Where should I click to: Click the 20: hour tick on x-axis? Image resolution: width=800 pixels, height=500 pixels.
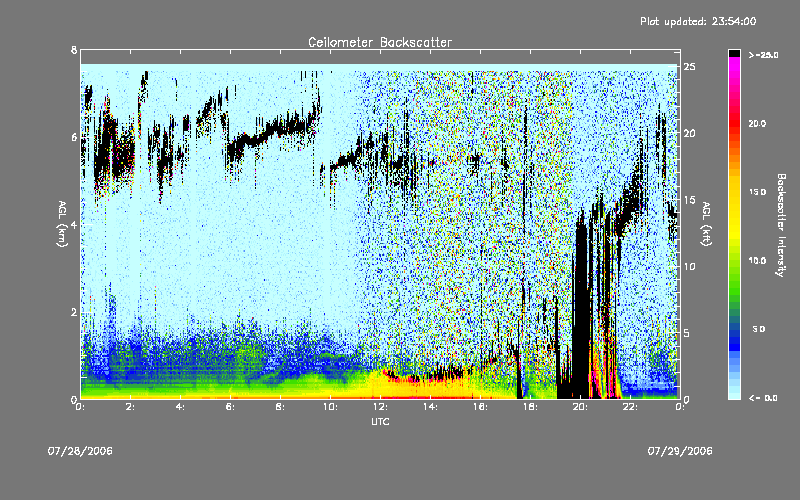pyautogui.click(x=580, y=407)
